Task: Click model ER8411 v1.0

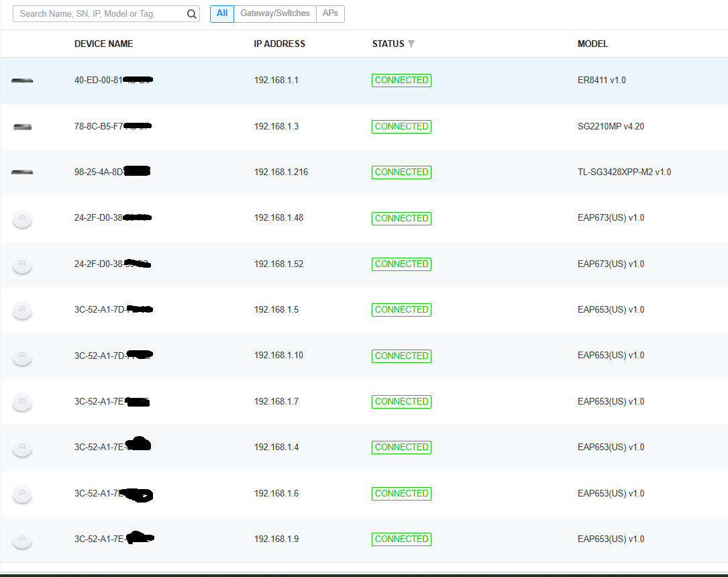Action: (602, 80)
